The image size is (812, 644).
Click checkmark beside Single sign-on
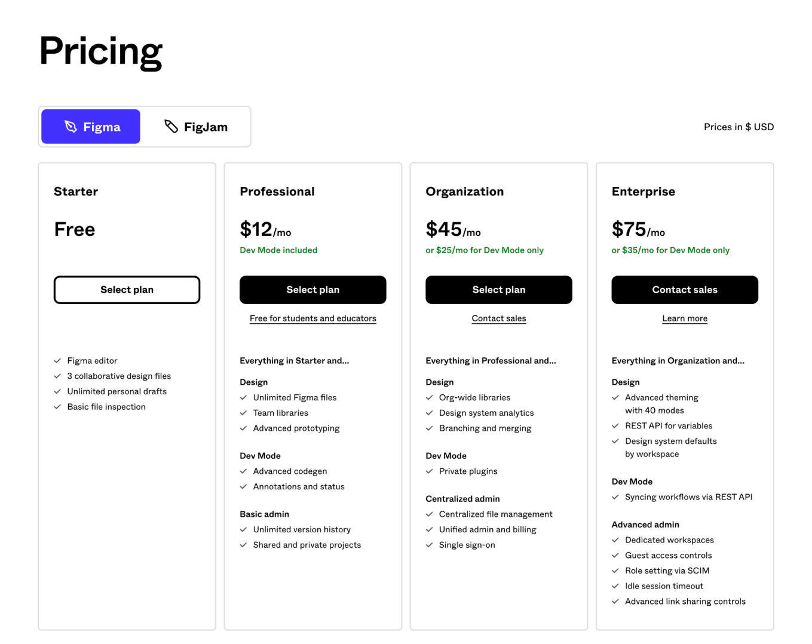(x=429, y=545)
